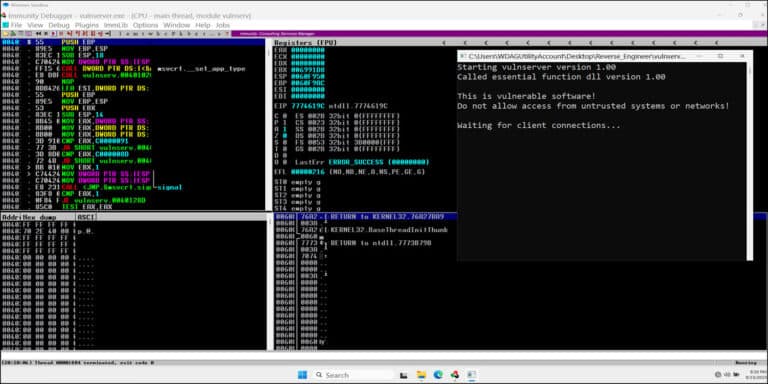Click Execute till return toolbar icon
The height and width of the screenshot is (384, 768).
pos(99,33)
